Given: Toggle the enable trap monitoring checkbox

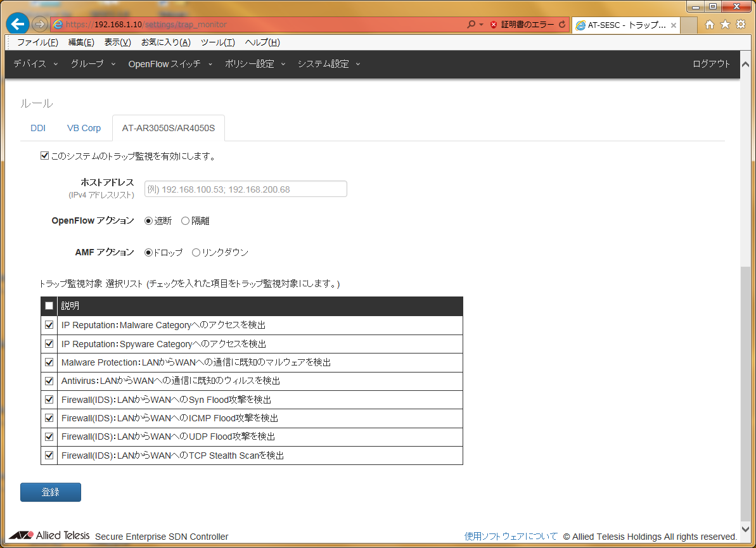Looking at the screenshot, I should 45,156.
